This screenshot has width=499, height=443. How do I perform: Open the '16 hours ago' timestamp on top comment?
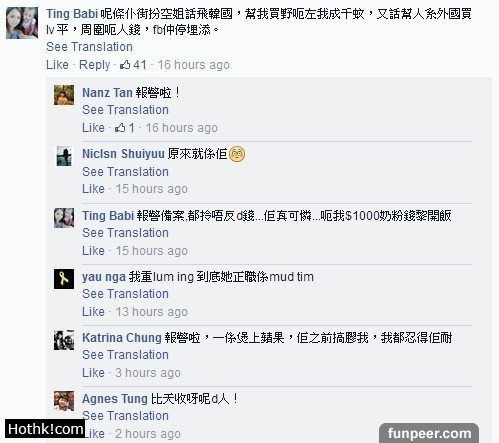(x=194, y=65)
